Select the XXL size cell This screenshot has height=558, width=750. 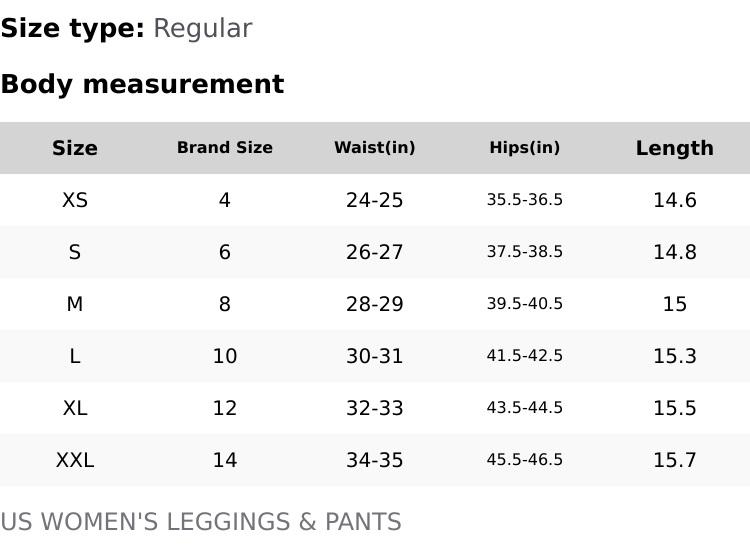click(75, 460)
